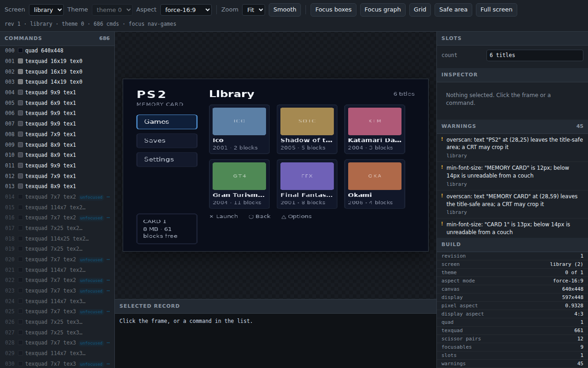Screen dimensions: 588x368
Task: Select command row 002 texquad 16x19 tex0
Action: 57,72
